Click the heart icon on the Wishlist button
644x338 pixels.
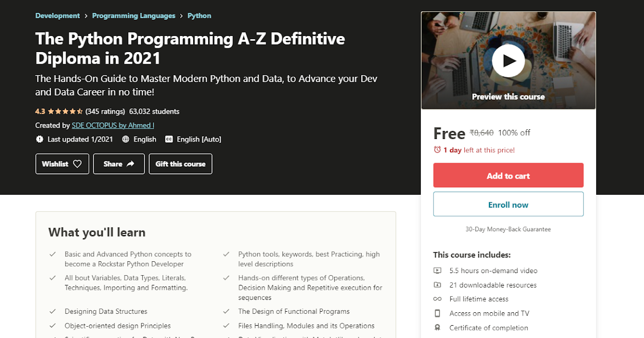pos(77,164)
